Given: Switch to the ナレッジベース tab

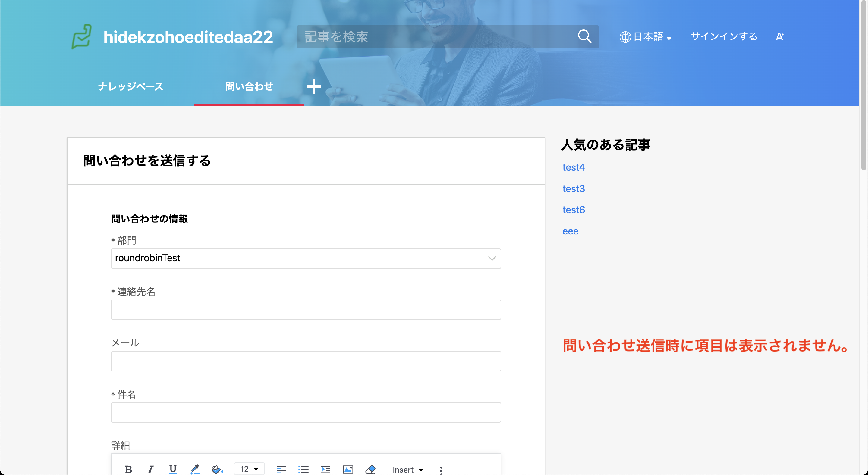Looking at the screenshot, I should coord(131,86).
